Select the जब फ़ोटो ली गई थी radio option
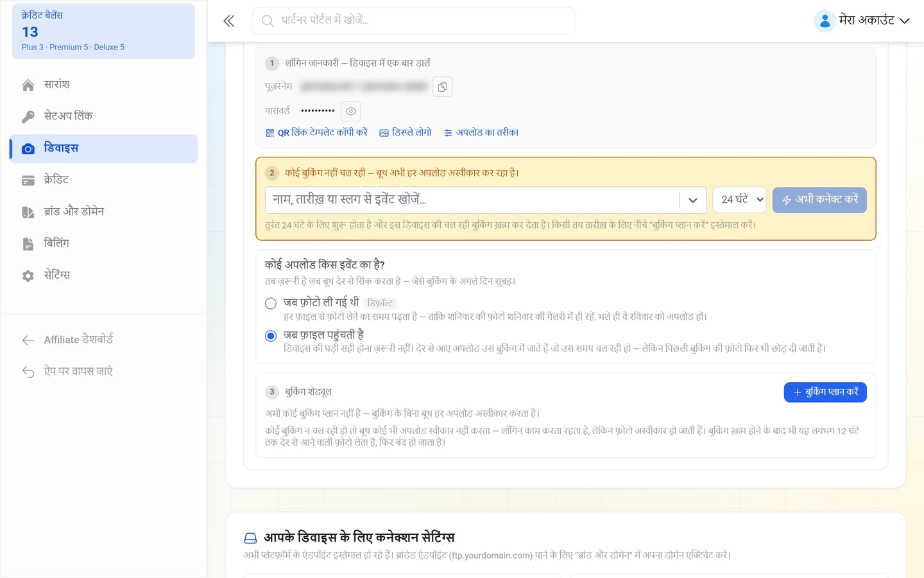The image size is (924, 578). pos(271,303)
